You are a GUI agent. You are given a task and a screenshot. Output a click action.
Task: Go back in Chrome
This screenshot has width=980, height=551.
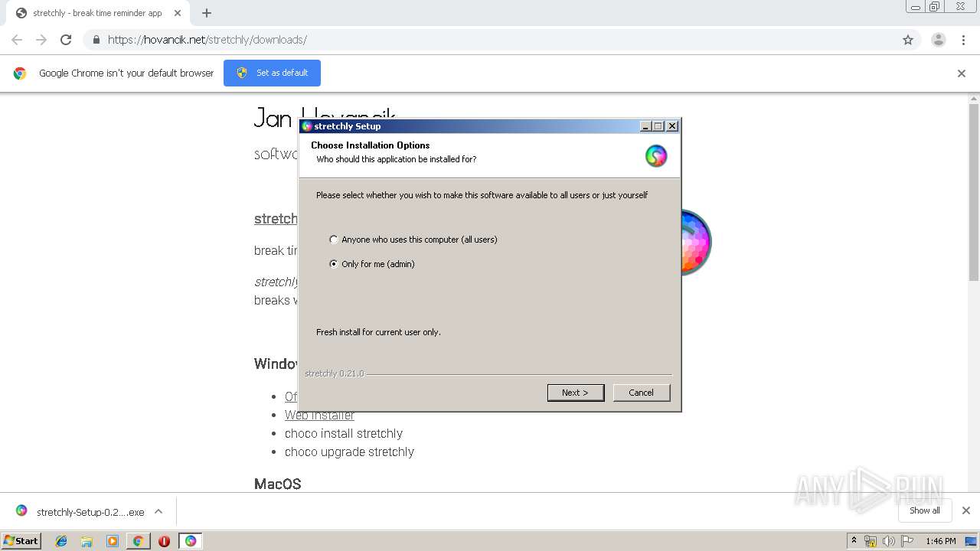click(x=17, y=40)
